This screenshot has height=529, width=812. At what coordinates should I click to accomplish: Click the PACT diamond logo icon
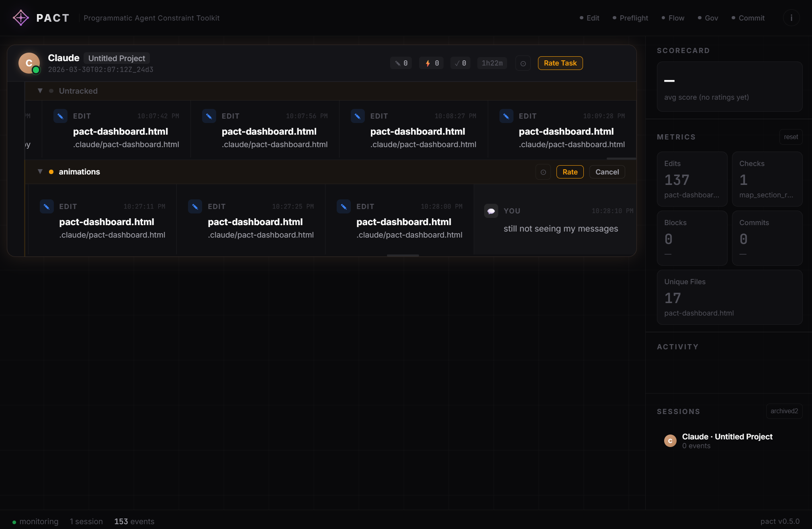click(x=20, y=17)
